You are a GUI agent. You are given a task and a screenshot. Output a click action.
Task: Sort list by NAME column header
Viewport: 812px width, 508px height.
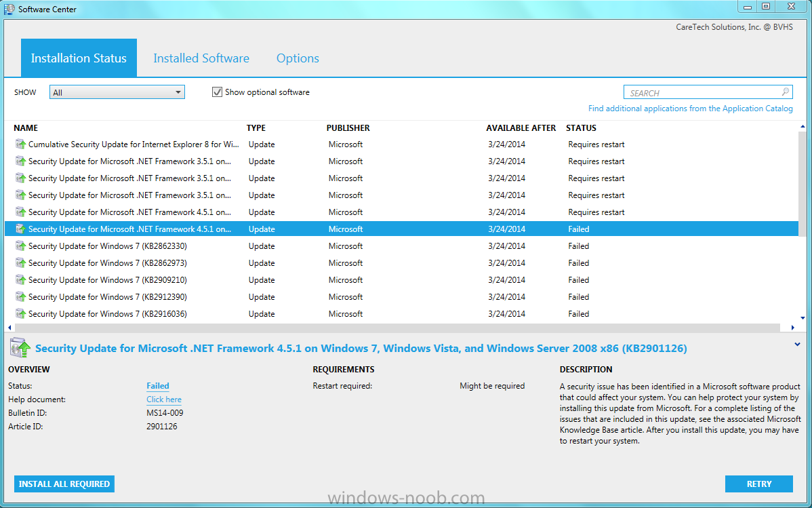point(26,128)
